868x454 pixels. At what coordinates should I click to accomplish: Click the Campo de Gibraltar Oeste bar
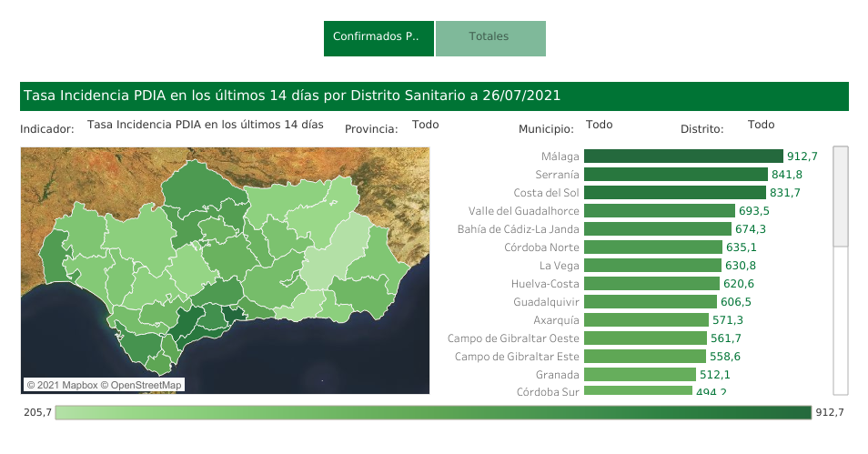(x=645, y=338)
